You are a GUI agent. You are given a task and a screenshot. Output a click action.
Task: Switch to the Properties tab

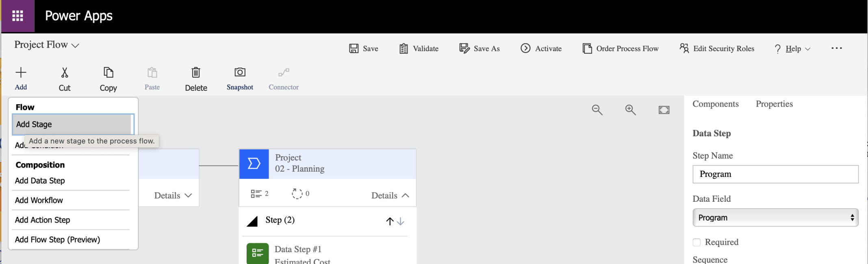(774, 104)
